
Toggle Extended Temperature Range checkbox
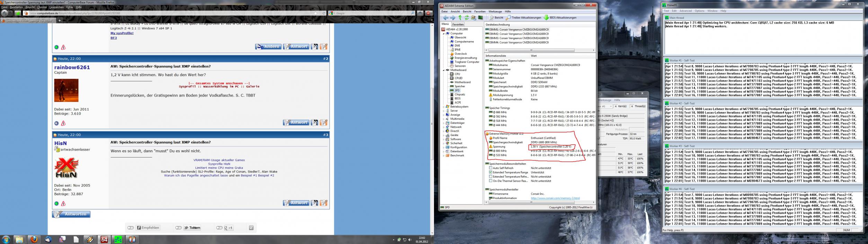[490, 172]
